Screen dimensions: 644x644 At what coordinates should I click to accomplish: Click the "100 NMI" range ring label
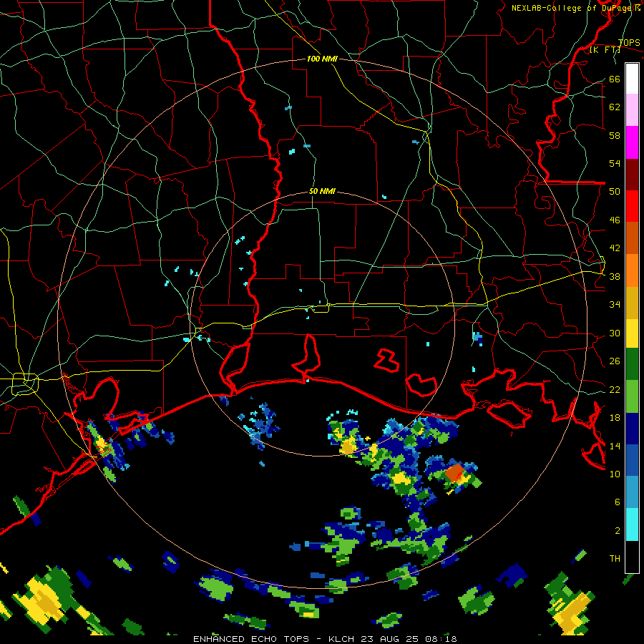[x=322, y=59]
